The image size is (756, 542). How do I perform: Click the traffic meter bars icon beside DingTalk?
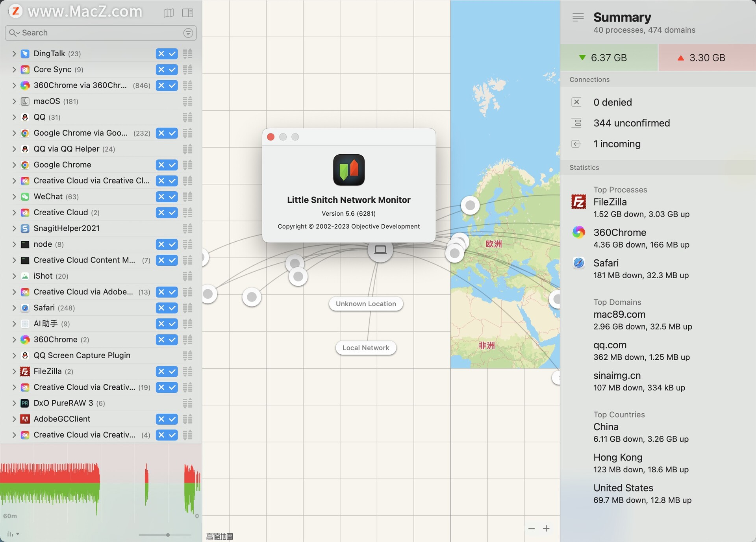tap(188, 54)
